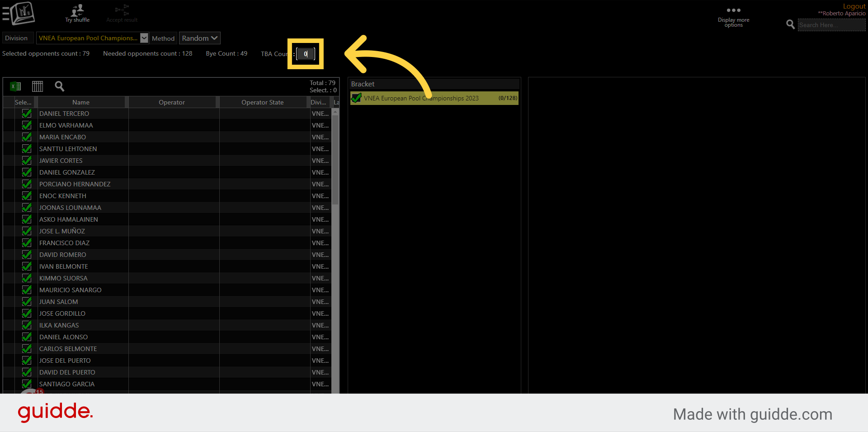868x432 pixels.
Task: Open the main menu logo icon
Action: coord(19,13)
